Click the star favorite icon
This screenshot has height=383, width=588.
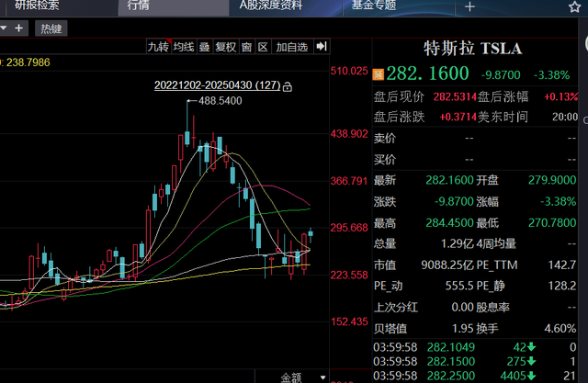coord(574,6)
